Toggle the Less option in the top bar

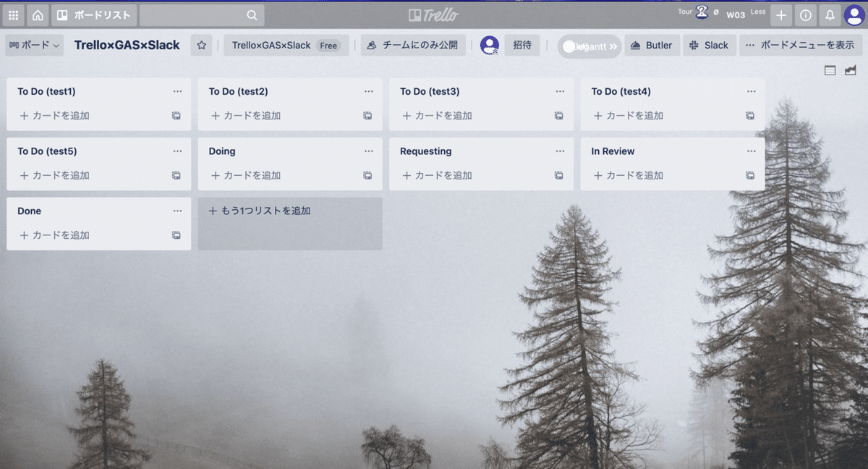coord(758,13)
